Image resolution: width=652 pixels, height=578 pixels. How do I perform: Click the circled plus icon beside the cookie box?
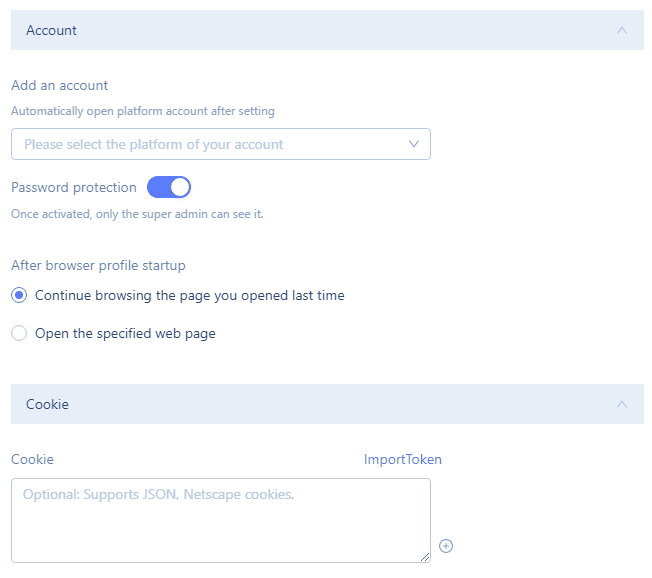point(446,546)
